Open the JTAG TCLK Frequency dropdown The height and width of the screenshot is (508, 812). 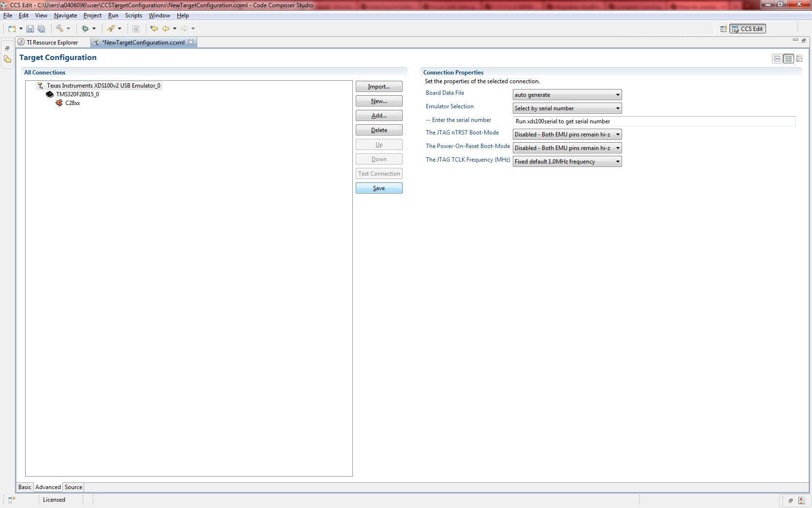pos(618,161)
